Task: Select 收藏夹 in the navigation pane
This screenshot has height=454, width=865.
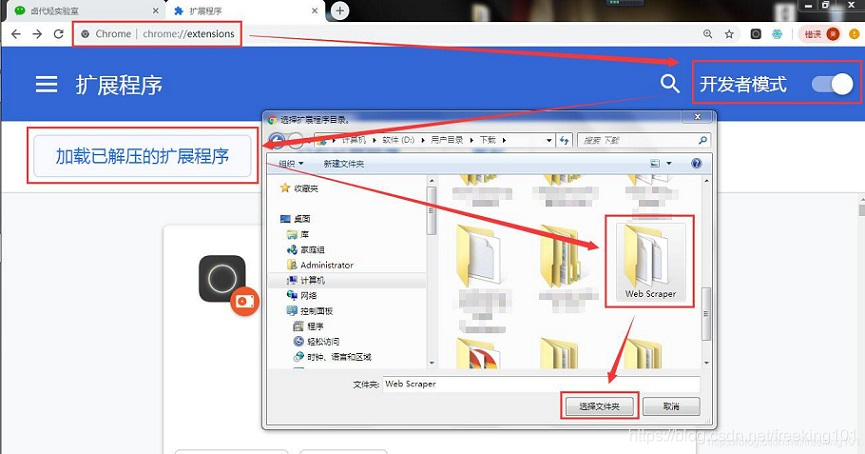Action: 300,188
